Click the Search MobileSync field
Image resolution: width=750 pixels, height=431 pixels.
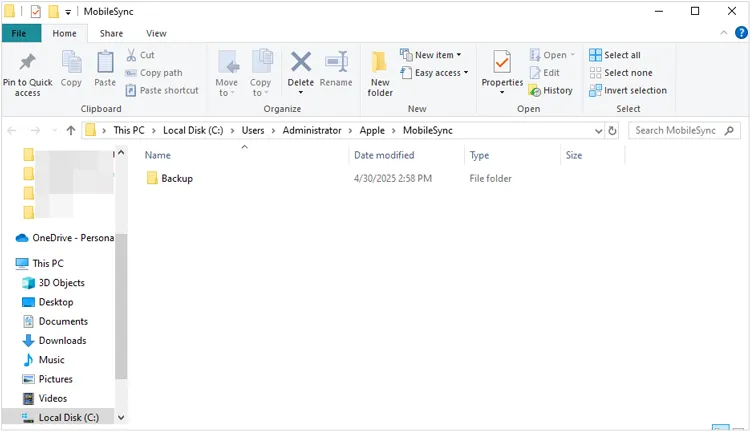pos(684,131)
